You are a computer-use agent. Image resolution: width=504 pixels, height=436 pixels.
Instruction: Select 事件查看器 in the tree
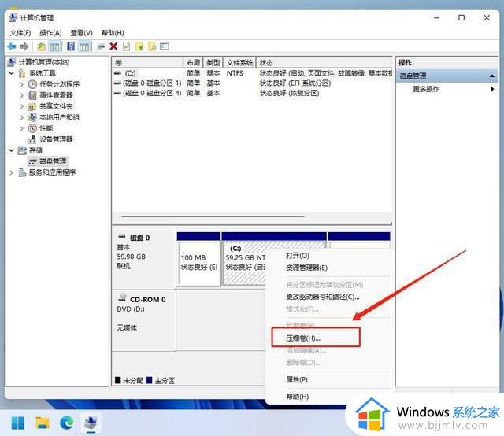point(56,95)
